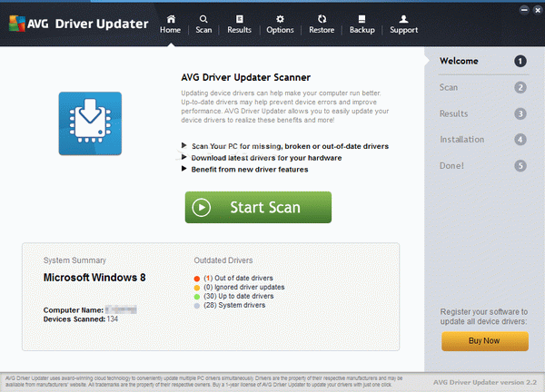This screenshot has width=545, height=392.
Task: Click 'Benefit from new driver features' bullet
Action: pos(250,170)
